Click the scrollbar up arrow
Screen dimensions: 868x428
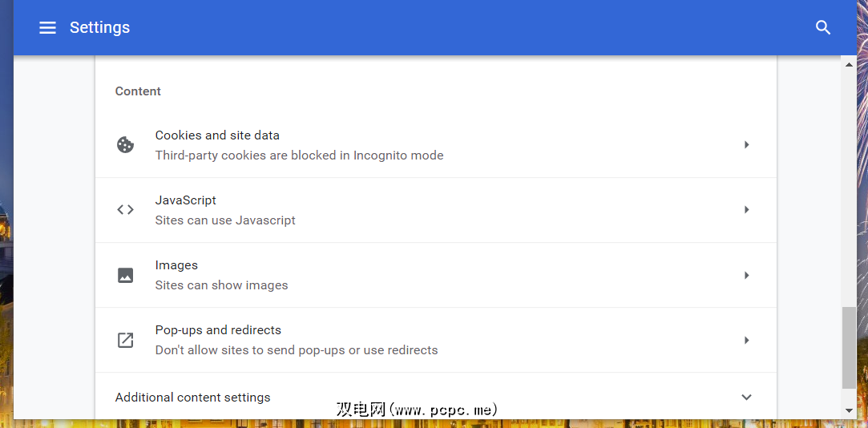[x=850, y=64]
